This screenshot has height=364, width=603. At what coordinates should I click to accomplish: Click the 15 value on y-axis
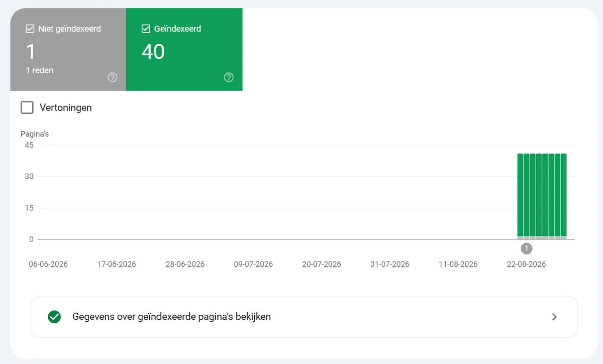pos(29,208)
